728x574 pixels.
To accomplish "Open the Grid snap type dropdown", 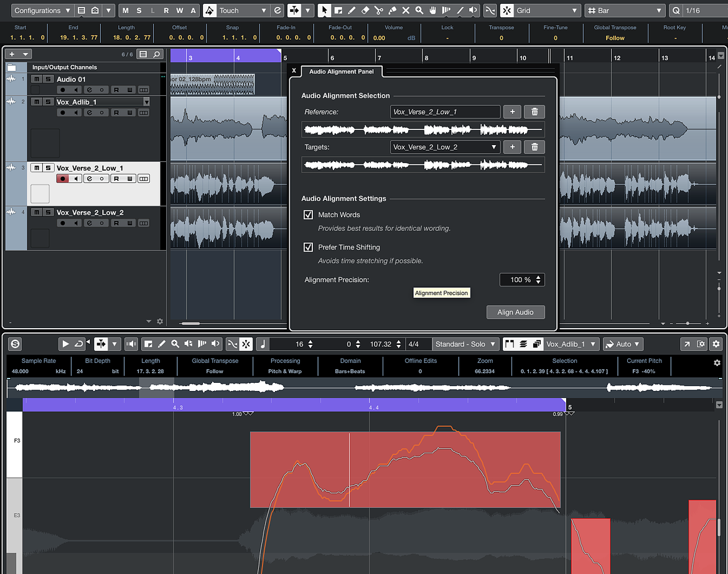I will click(x=547, y=10).
